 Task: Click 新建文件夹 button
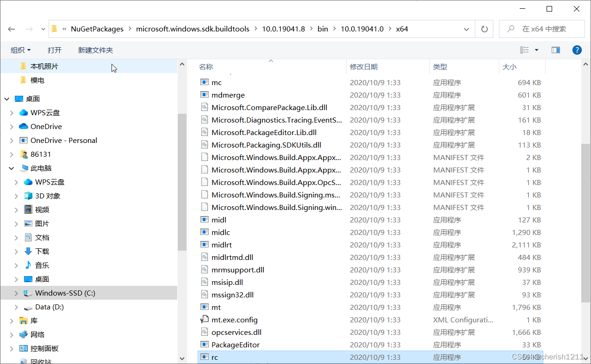click(x=95, y=50)
